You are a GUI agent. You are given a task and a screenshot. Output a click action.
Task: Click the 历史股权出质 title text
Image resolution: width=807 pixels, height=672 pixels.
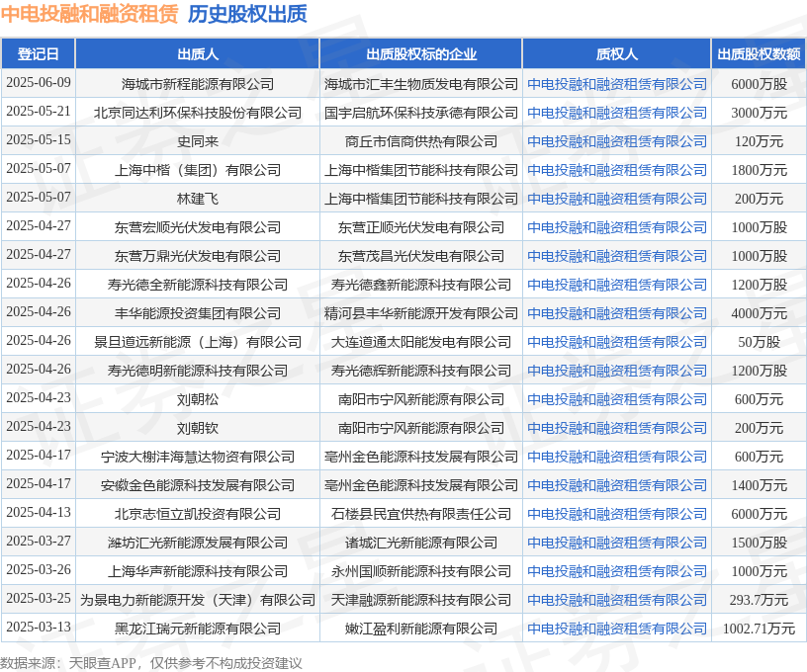(247, 14)
